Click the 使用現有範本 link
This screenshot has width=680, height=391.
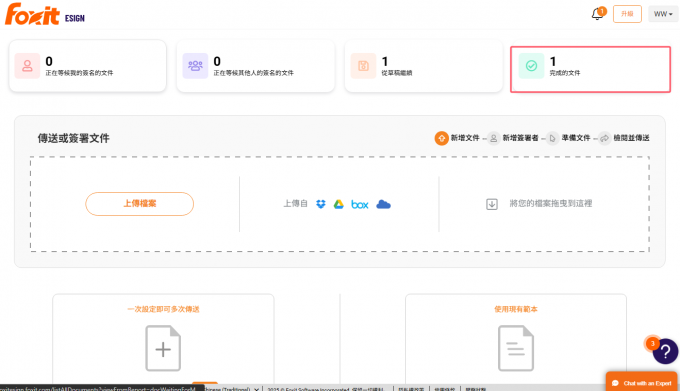tap(516, 309)
